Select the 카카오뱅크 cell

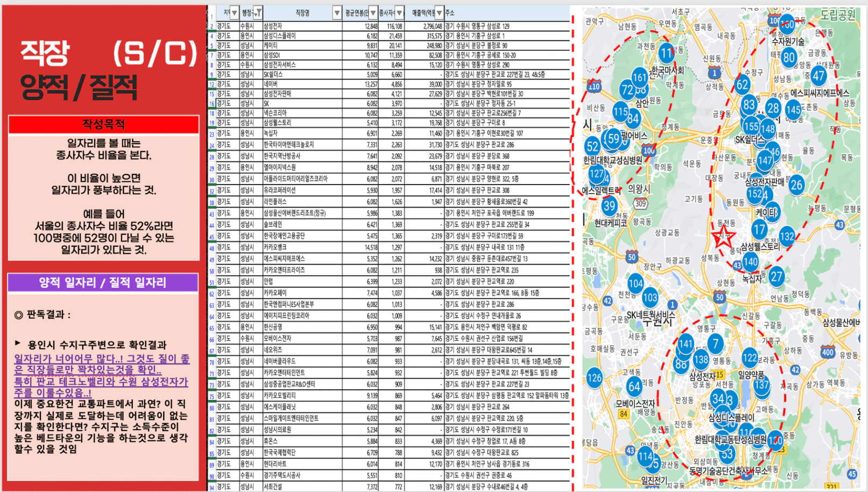click(302, 247)
